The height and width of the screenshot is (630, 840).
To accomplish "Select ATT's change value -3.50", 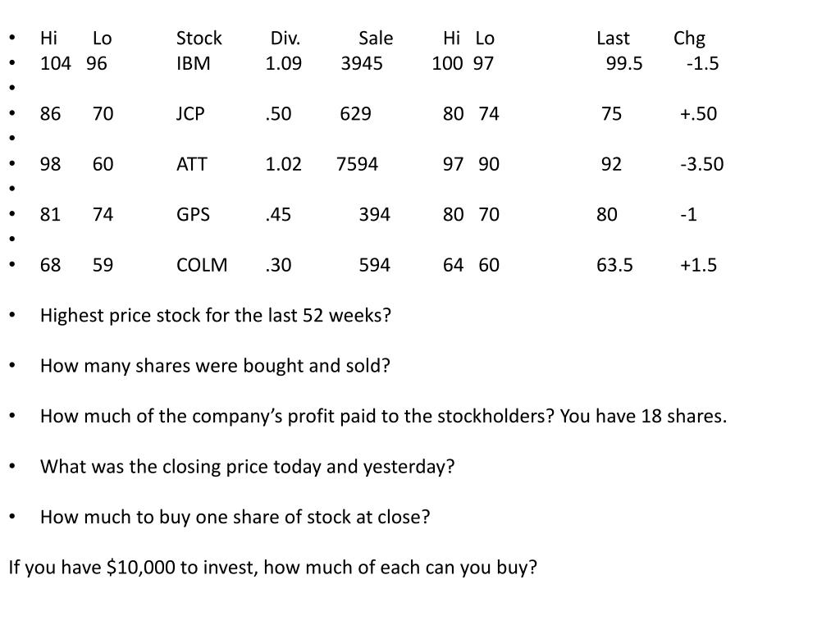I will coord(702,164).
